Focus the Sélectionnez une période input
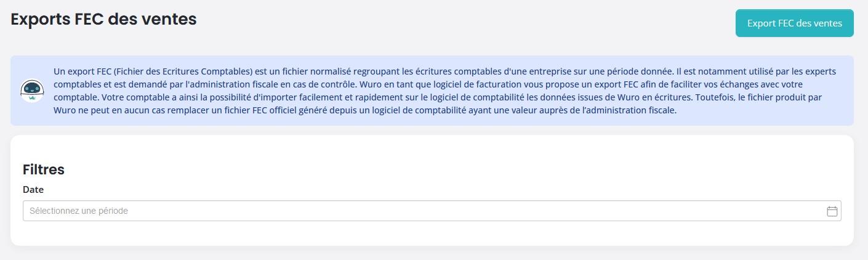868x260 pixels. pyautogui.click(x=432, y=211)
